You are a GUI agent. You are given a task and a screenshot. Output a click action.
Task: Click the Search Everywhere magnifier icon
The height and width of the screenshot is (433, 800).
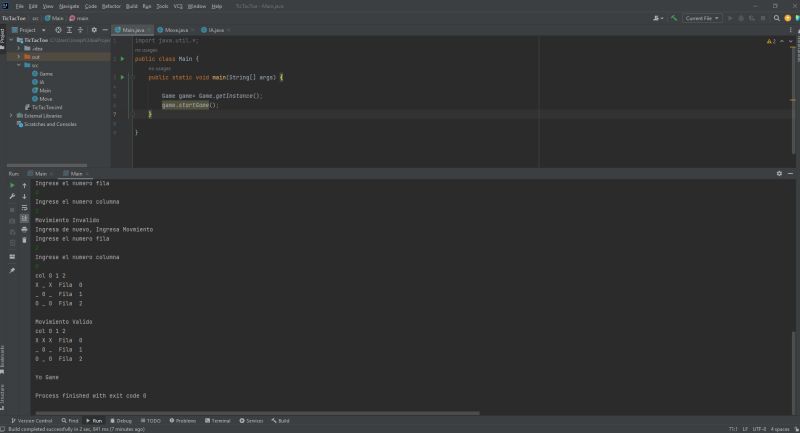[x=778, y=18]
